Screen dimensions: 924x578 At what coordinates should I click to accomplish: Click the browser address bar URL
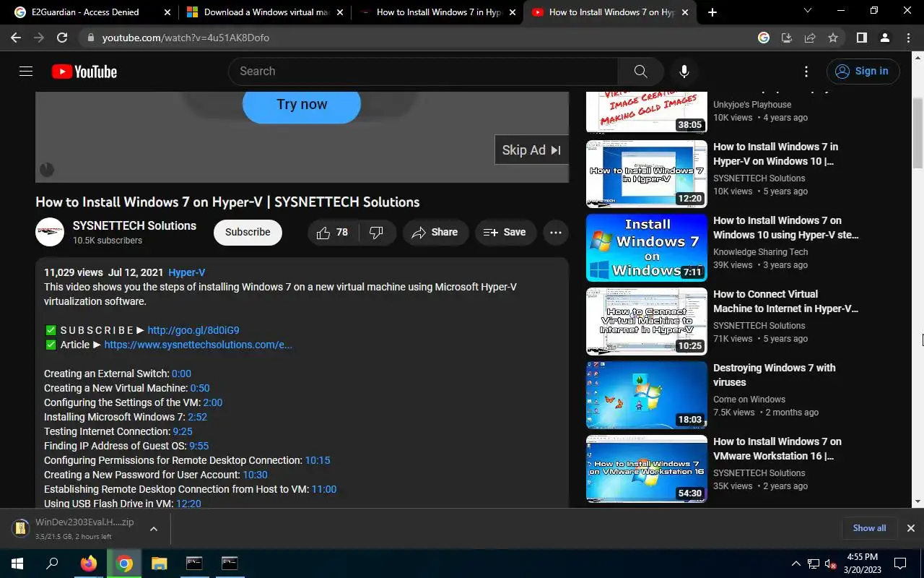[186, 38]
